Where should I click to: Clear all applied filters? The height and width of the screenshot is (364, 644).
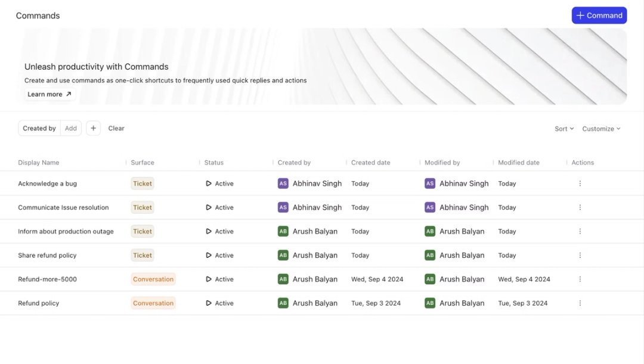(116, 128)
